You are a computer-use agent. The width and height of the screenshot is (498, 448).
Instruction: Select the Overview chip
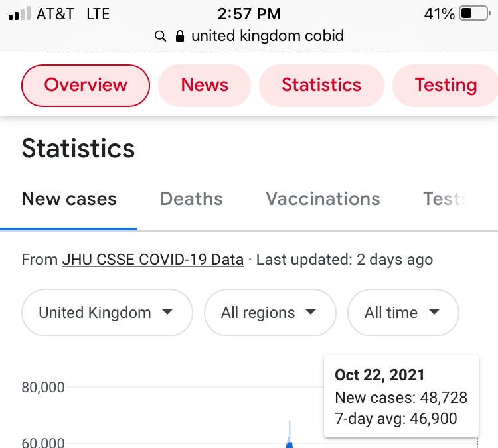(x=86, y=85)
